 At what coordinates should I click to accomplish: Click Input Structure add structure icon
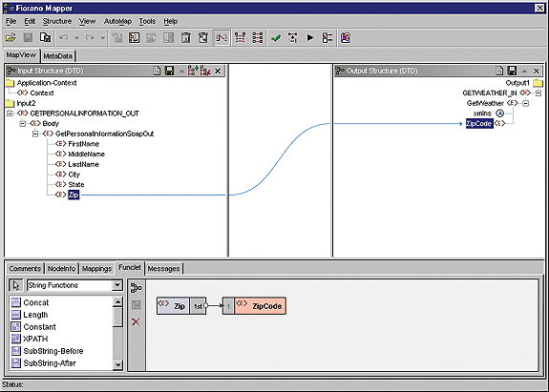click(193, 71)
